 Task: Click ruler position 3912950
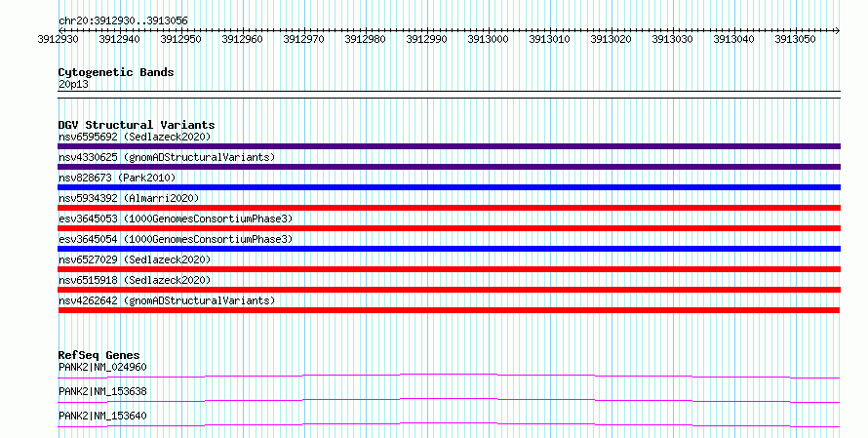pos(181,39)
